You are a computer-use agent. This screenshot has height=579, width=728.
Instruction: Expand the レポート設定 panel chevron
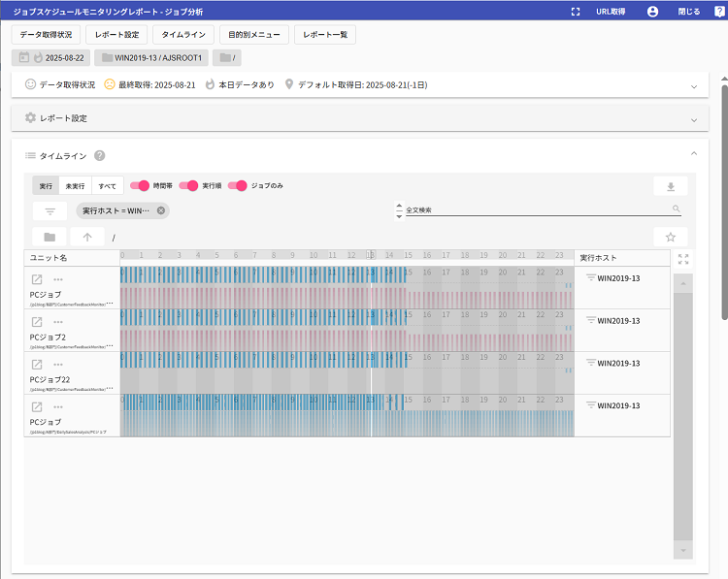[694, 120]
